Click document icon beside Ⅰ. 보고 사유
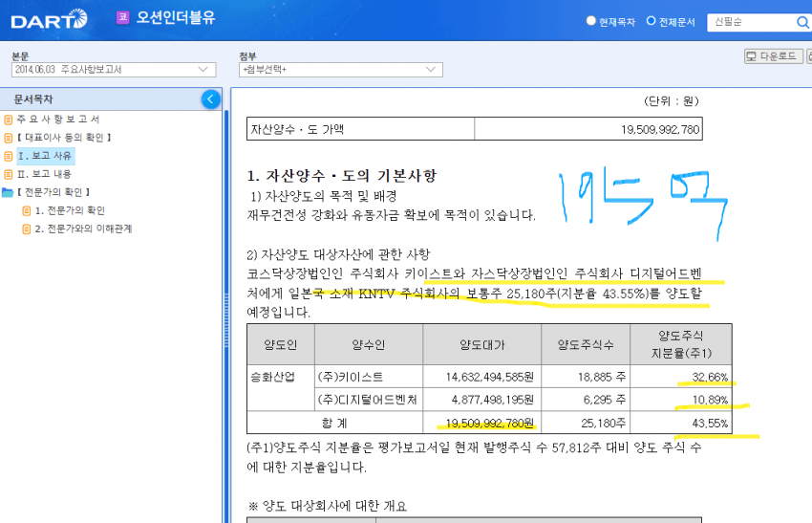The width and height of the screenshot is (812, 523). point(8,156)
